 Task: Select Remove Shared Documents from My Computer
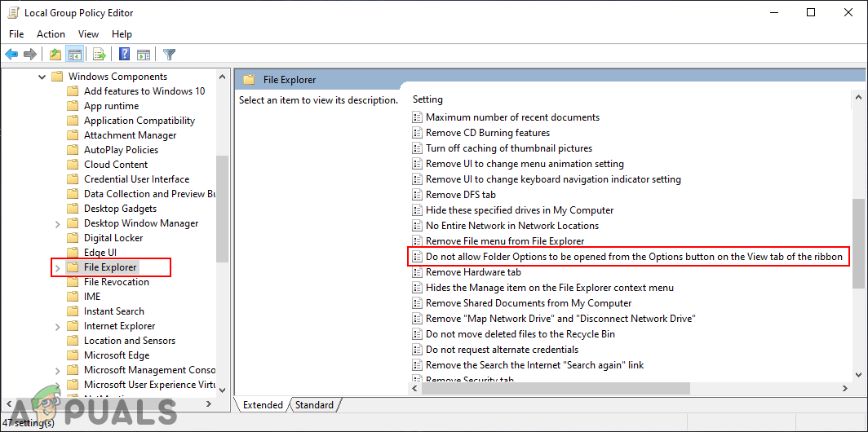click(529, 303)
